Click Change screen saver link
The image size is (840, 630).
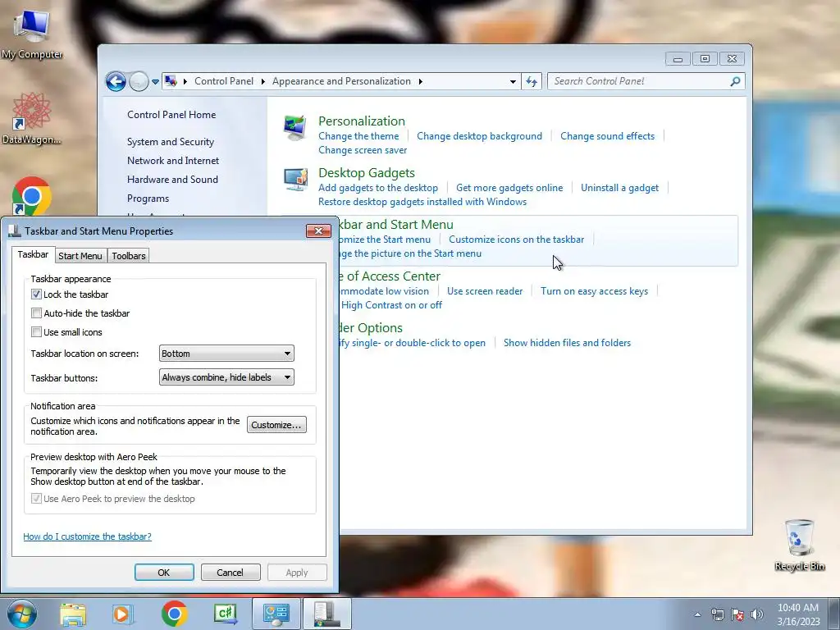click(363, 150)
